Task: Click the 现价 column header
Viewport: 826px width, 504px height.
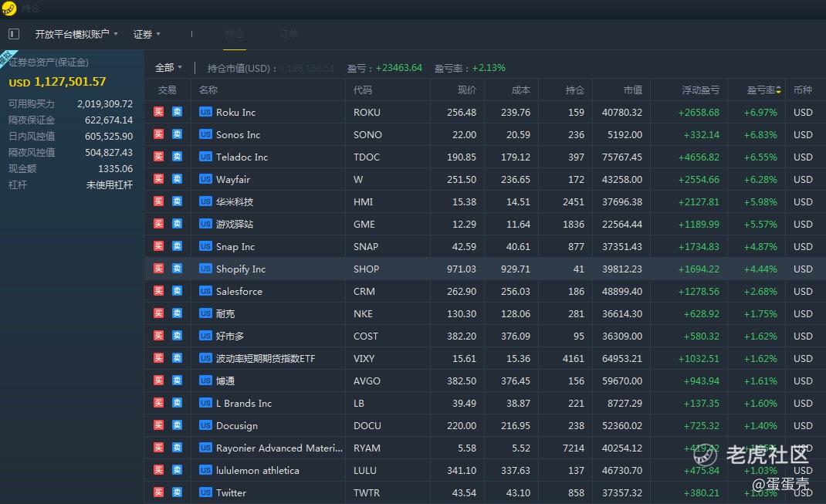Action: click(x=467, y=90)
